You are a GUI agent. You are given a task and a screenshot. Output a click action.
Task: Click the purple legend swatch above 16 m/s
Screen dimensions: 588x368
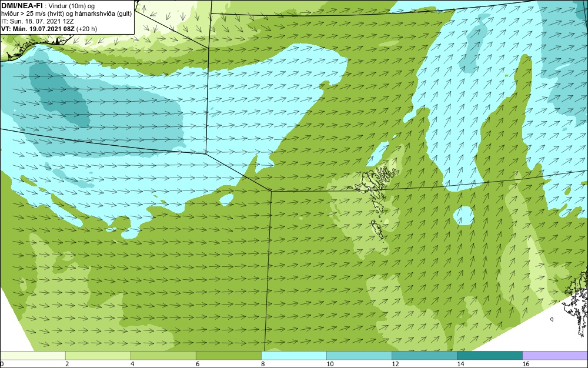click(555, 355)
